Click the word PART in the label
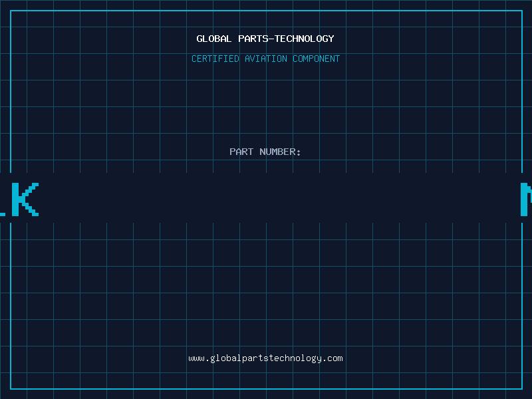The width and height of the screenshot is (532, 399). (241, 152)
